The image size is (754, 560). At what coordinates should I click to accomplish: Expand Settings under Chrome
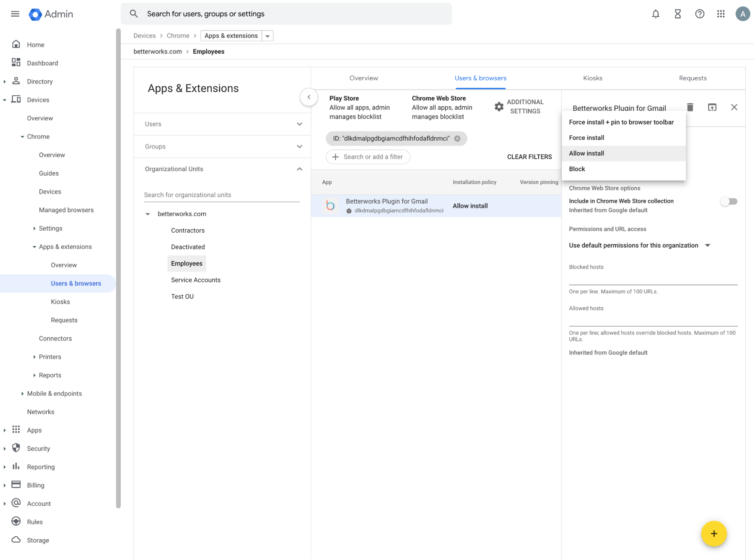[34, 228]
